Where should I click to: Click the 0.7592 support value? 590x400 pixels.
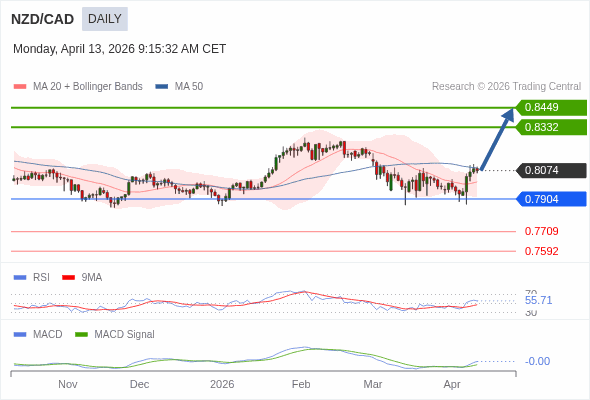coord(541,251)
